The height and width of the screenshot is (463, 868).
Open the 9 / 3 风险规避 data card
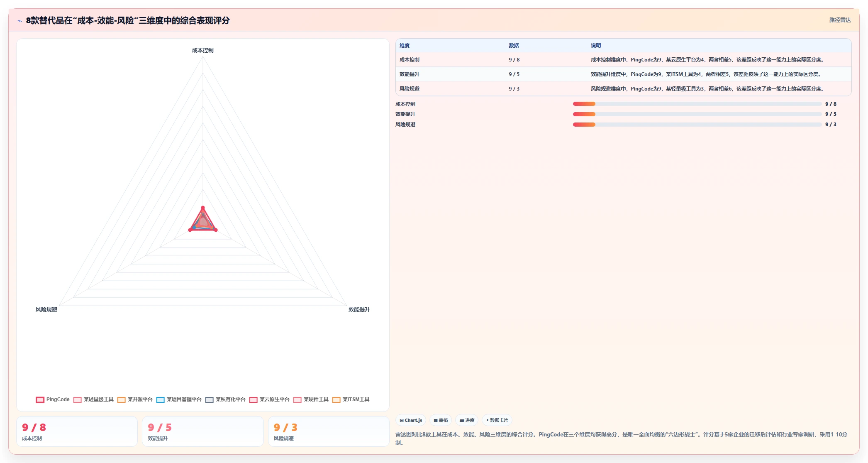click(x=329, y=431)
